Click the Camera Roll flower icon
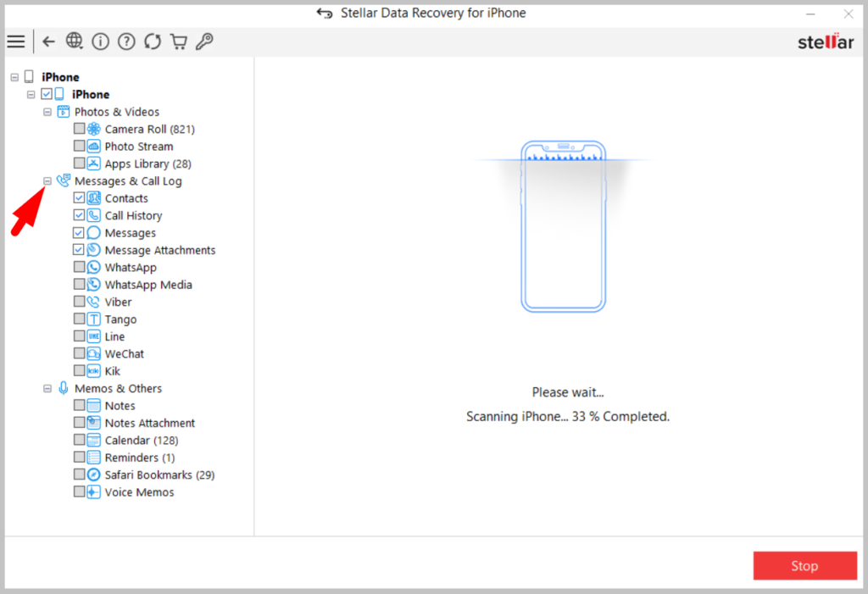 coord(94,129)
